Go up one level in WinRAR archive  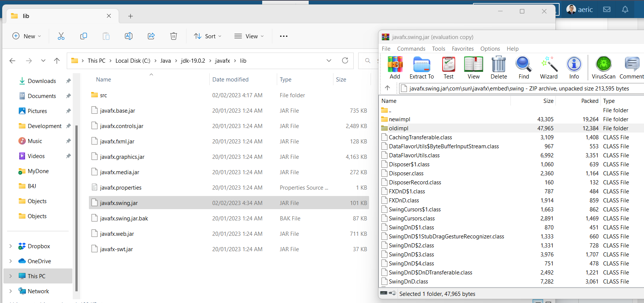click(x=387, y=88)
